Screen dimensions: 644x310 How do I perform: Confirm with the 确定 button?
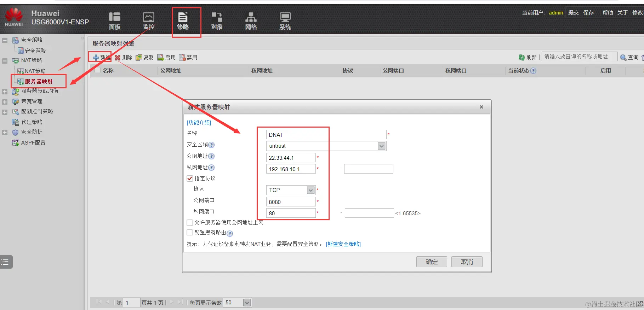432,262
